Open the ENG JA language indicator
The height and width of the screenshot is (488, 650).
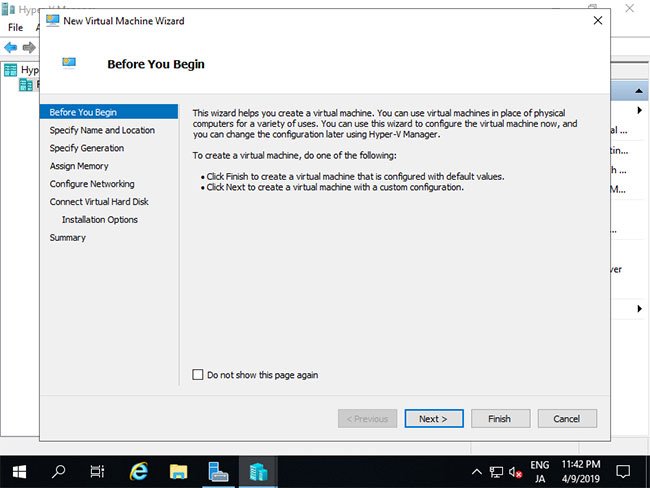point(540,472)
